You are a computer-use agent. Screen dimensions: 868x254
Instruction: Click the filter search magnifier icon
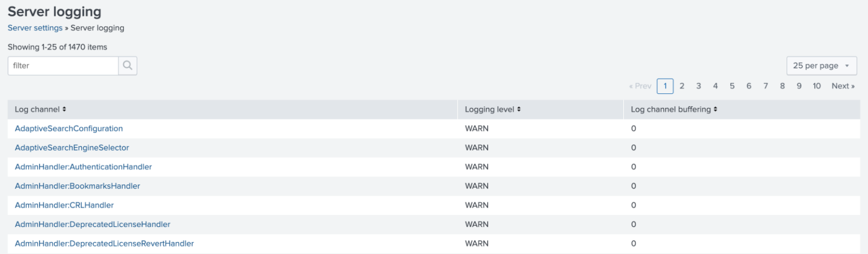click(x=128, y=66)
